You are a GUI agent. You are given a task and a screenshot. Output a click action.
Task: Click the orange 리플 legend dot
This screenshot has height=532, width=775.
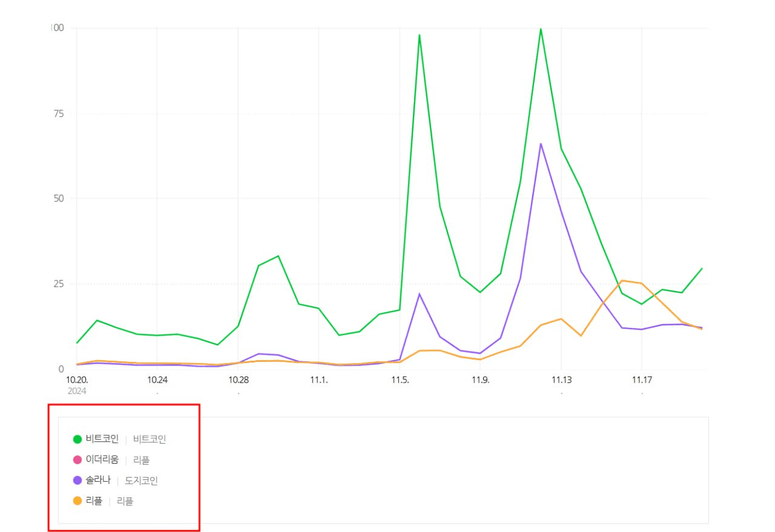[77, 501]
